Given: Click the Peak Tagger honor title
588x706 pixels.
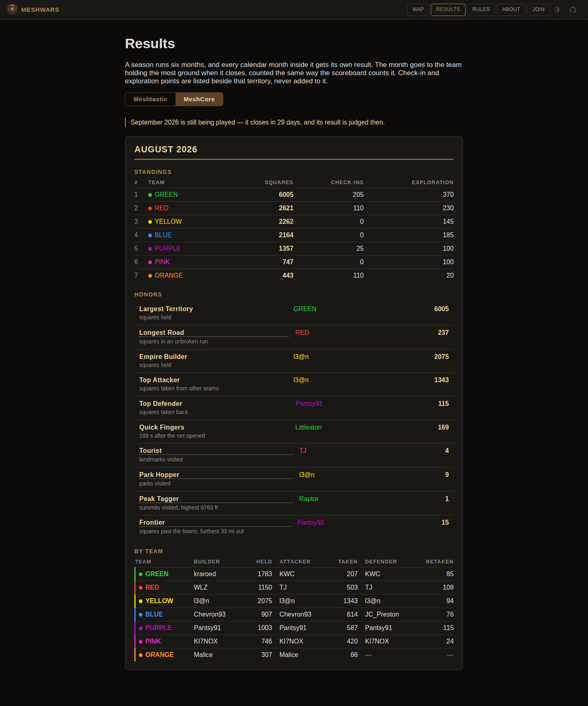Looking at the screenshot, I should 159,499.
